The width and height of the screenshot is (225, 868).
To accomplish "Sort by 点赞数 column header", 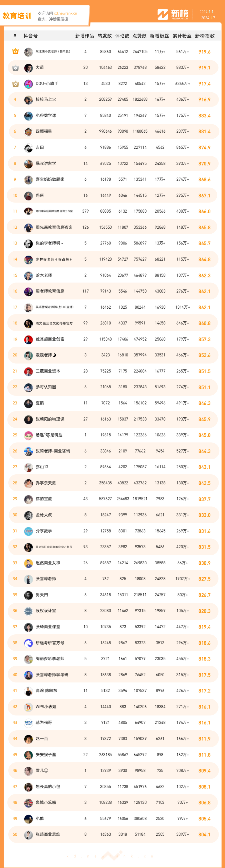I will pyautogui.click(x=140, y=36).
